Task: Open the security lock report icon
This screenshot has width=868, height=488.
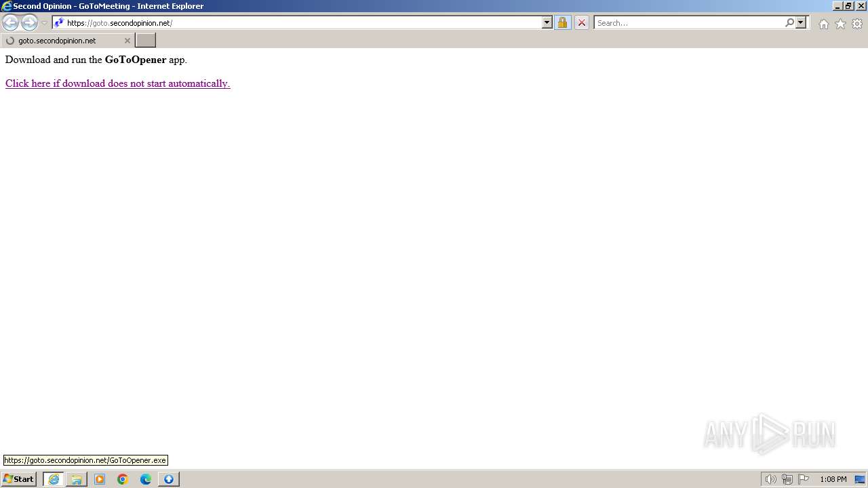Action: [x=562, y=23]
